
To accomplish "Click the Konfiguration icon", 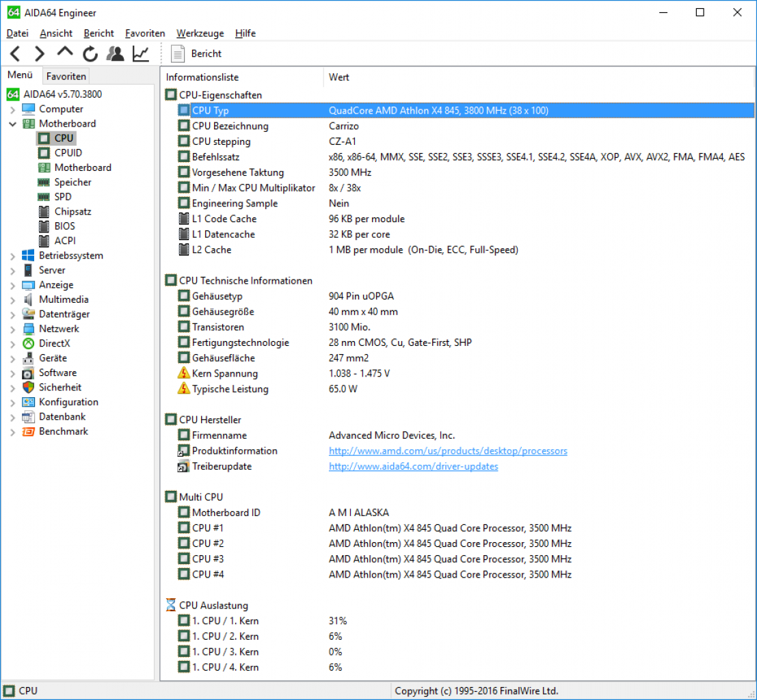I will click(x=28, y=402).
